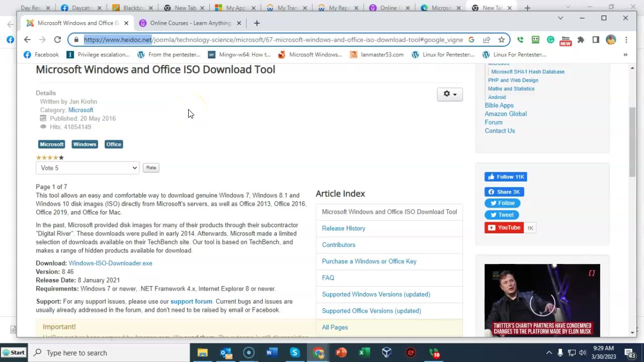The height and width of the screenshot is (362, 644).
Task: Open Outlook from the taskbar
Action: tap(226, 352)
